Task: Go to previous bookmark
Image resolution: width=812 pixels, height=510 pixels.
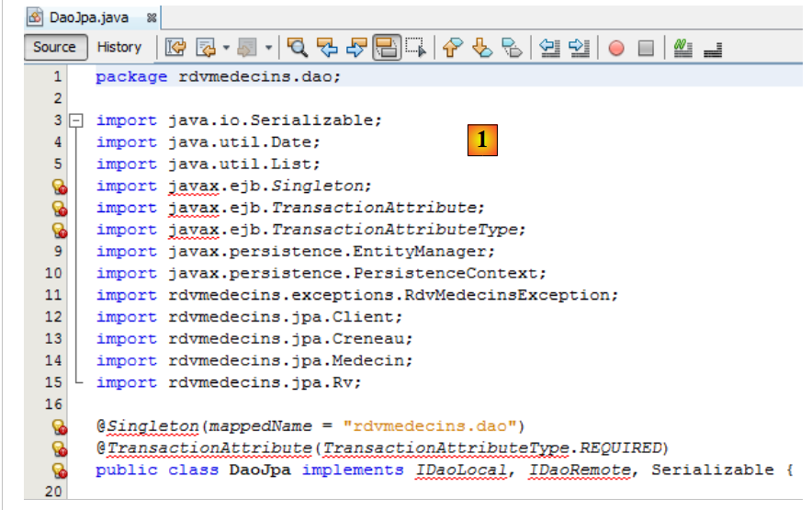Action: tap(452, 48)
